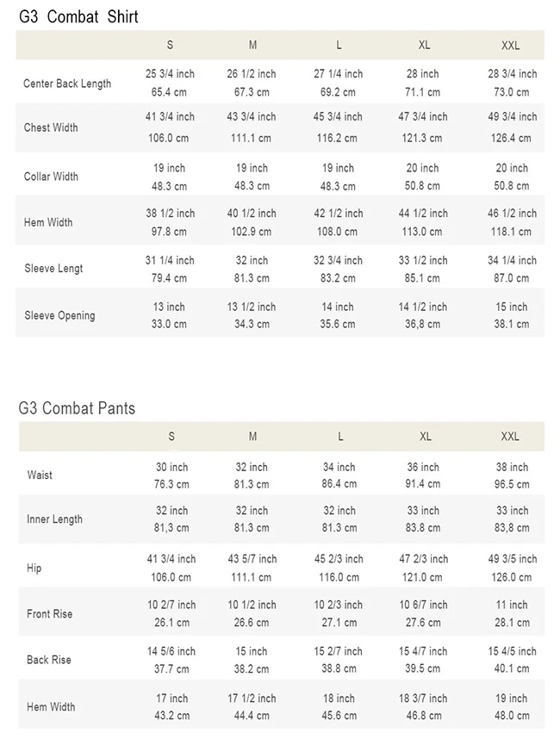This screenshot has width=560, height=739.
Task: Select the Front Rise row label
Action: [49, 614]
